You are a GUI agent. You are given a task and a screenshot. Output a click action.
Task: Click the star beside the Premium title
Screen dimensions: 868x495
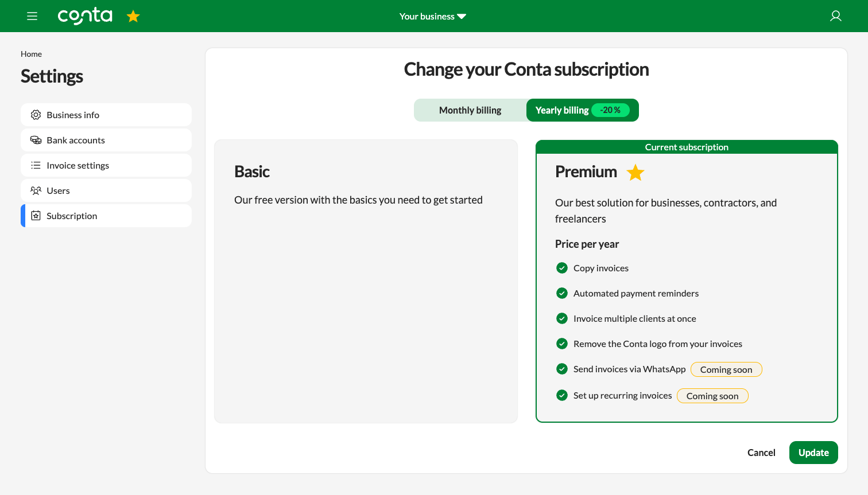pyautogui.click(x=635, y=172)
